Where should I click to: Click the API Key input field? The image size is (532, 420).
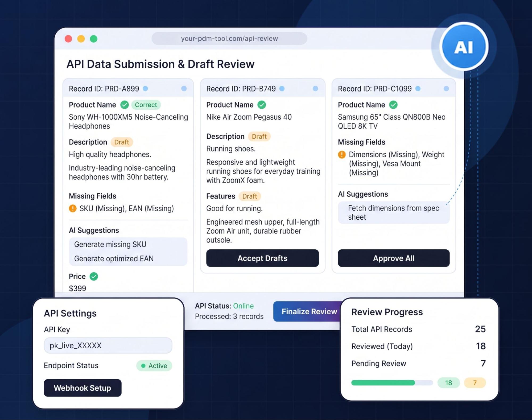click(x=108, y=345)
